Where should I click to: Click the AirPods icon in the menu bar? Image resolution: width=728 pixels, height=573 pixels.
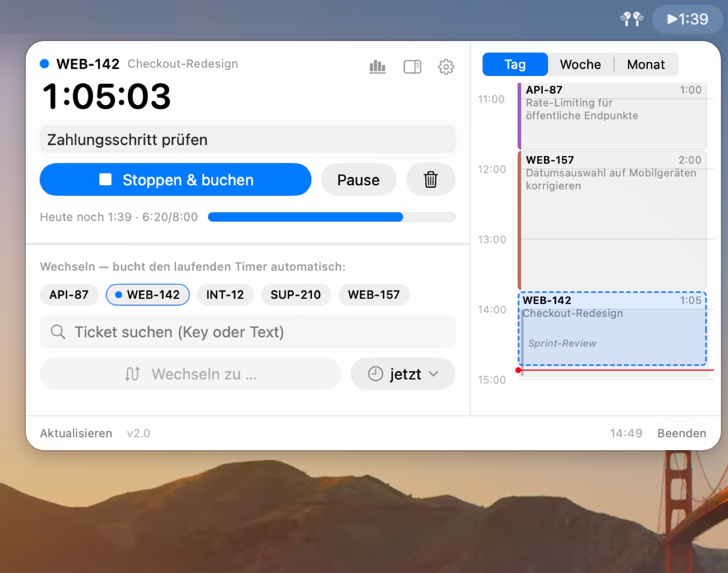pyautogui.click(x=632, y=19)
